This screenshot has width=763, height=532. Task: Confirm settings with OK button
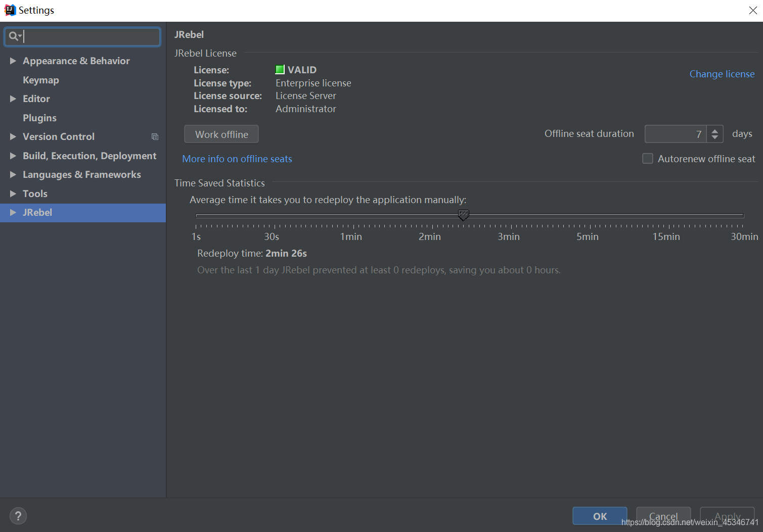(600, 516)
